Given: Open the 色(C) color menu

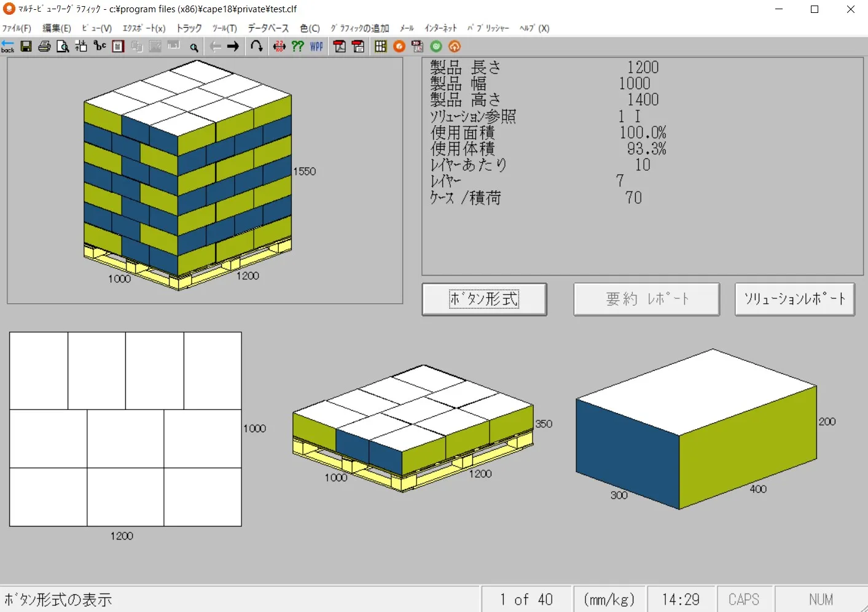Looking at the screenshot, I should click(x=310, y=28).
